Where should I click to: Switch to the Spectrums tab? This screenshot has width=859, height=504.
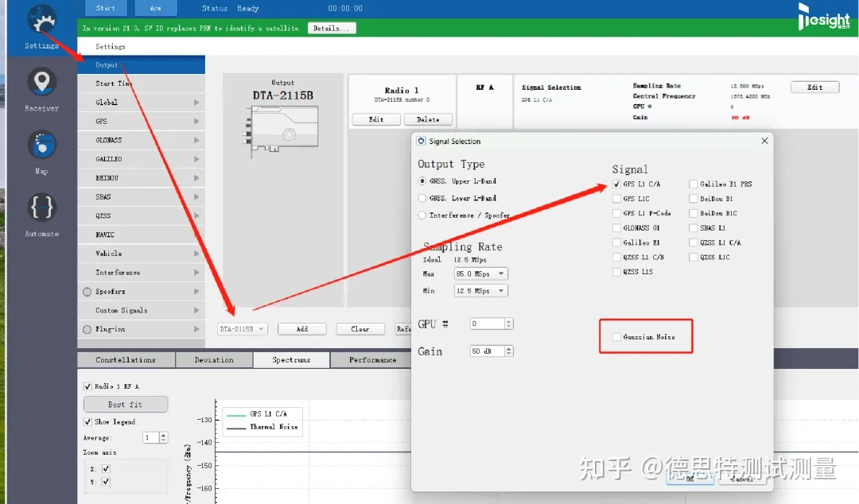291,360
